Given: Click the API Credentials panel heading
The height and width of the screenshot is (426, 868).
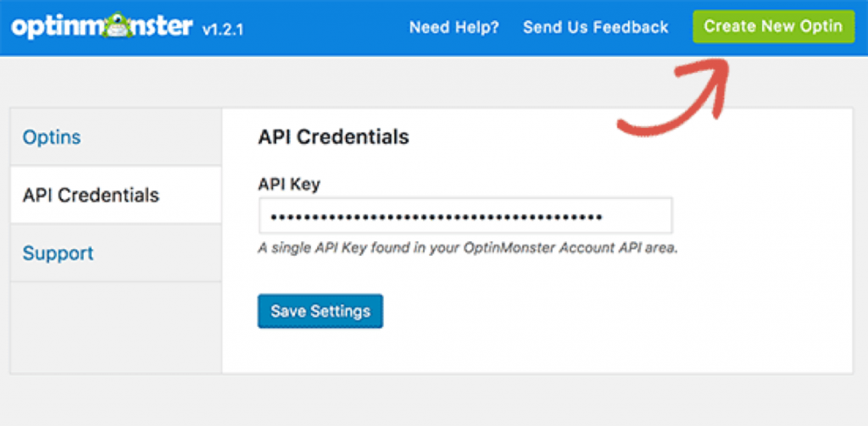Looking at the screenshot, I should [333, 136].
